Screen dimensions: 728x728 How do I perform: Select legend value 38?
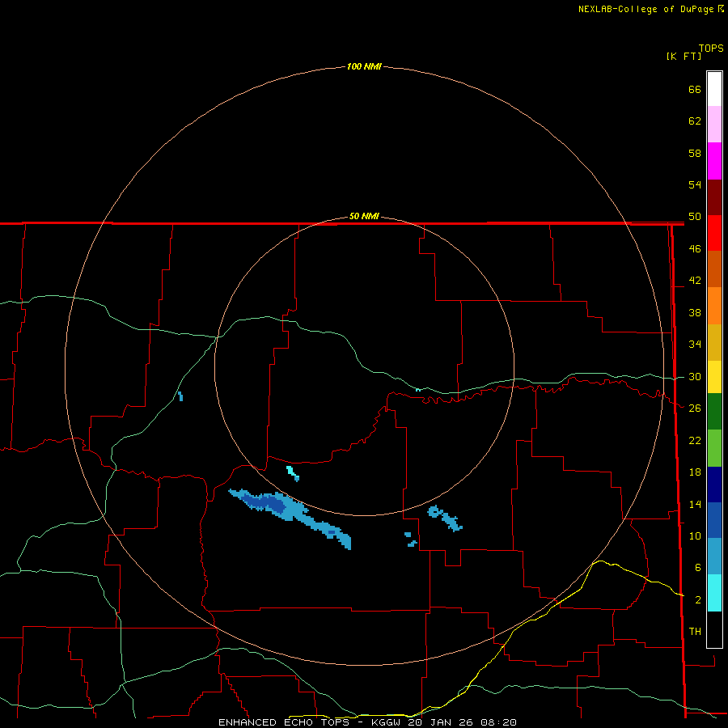point(695,312)
